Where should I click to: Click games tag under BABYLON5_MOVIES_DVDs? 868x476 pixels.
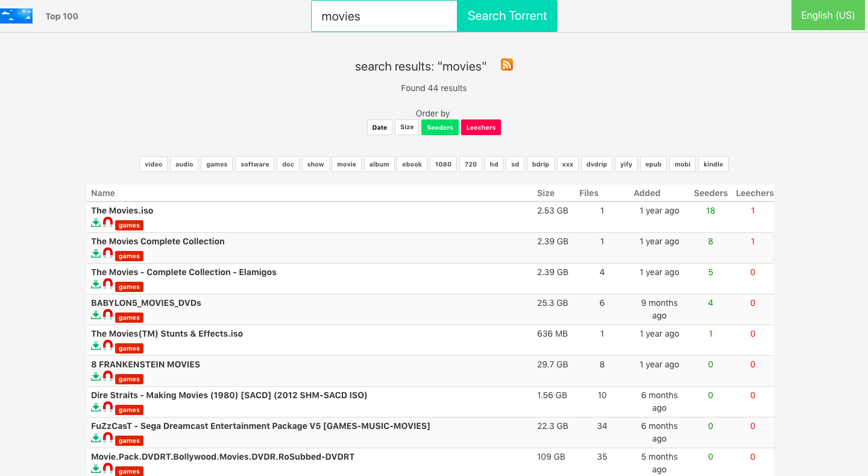[129, 317]
